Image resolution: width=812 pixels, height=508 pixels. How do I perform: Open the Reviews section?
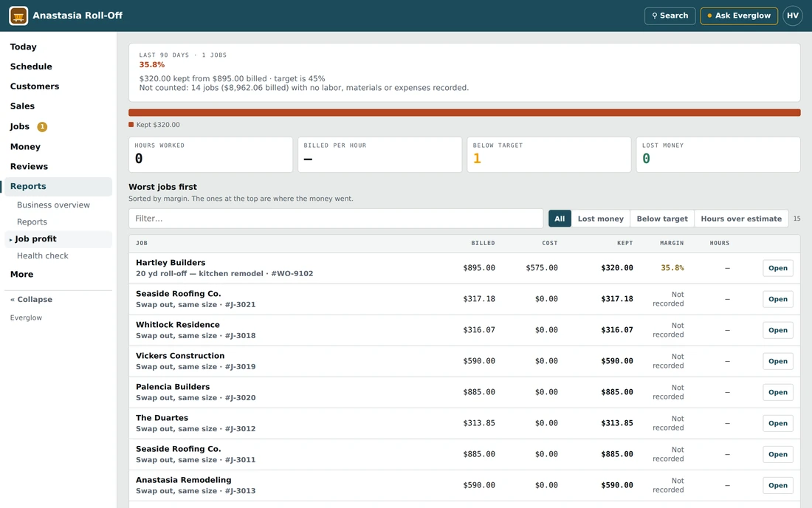(x=29, y=166)
